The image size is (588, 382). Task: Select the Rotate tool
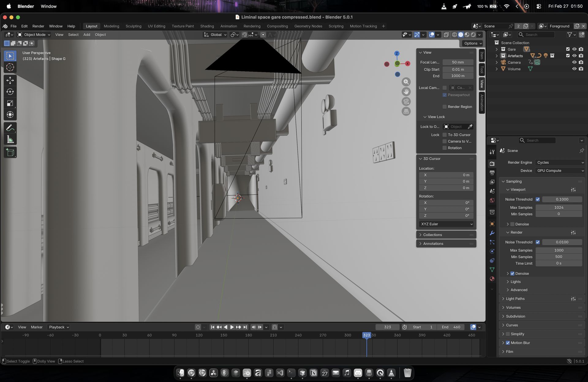coord(10,92)
